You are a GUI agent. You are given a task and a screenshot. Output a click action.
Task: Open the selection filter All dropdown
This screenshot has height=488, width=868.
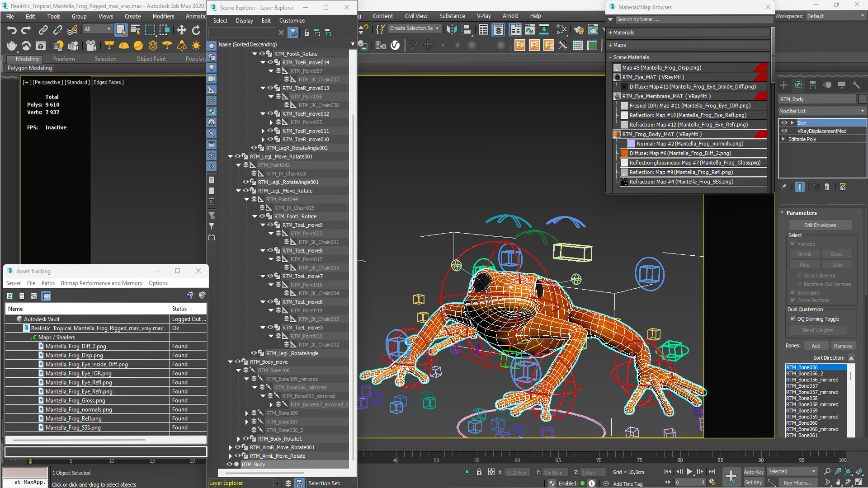tap(98, 29)
